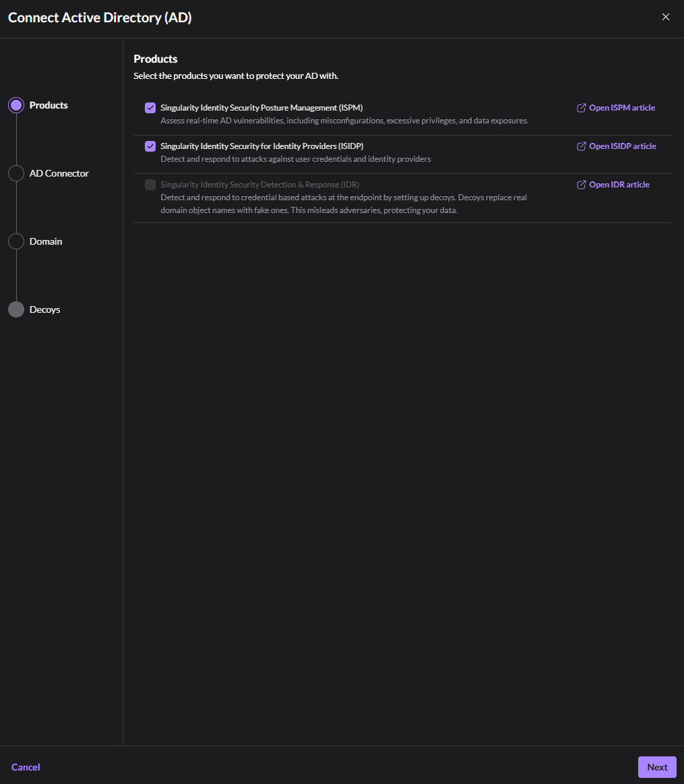The image size is (684, 784).
Task: Go to the AD Connector step label
Action: tap(59, 173)
